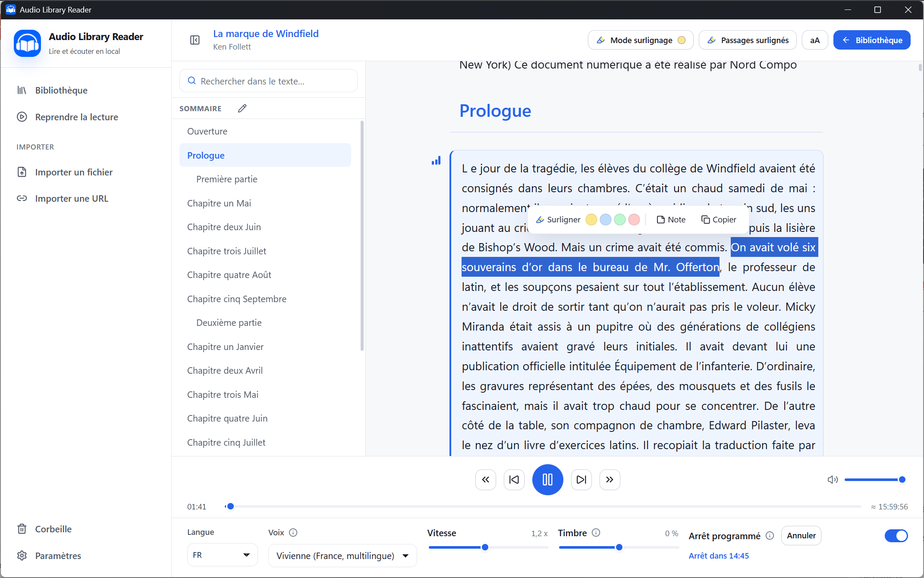Screen dimensions: 924x578
Task: Toggle Mode surlignage
Action: 641,40
